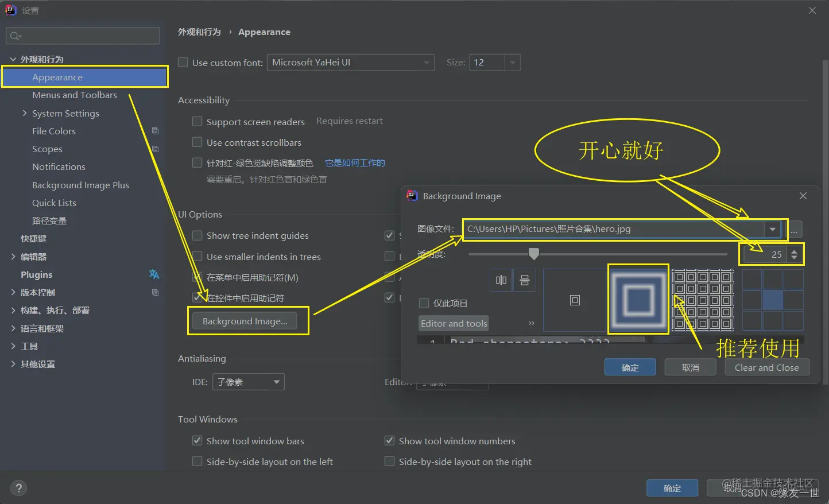Enable Support screen readers
The height and width of the screenshot is (504, 829).
(x=197, y=121)
